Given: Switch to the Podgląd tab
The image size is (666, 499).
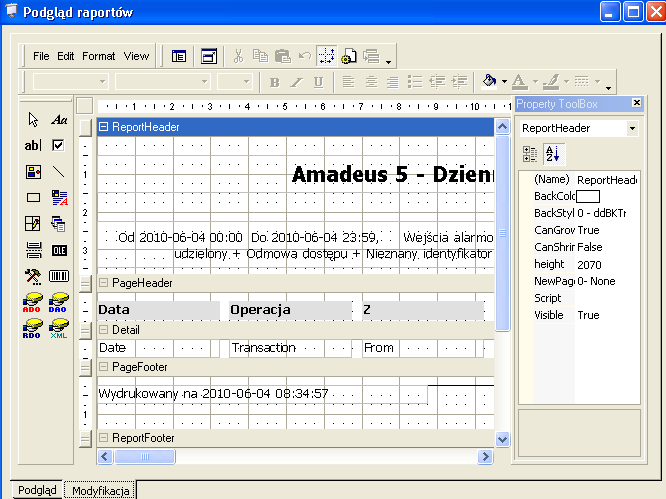Looking at the screenshot, I should 37,490.
